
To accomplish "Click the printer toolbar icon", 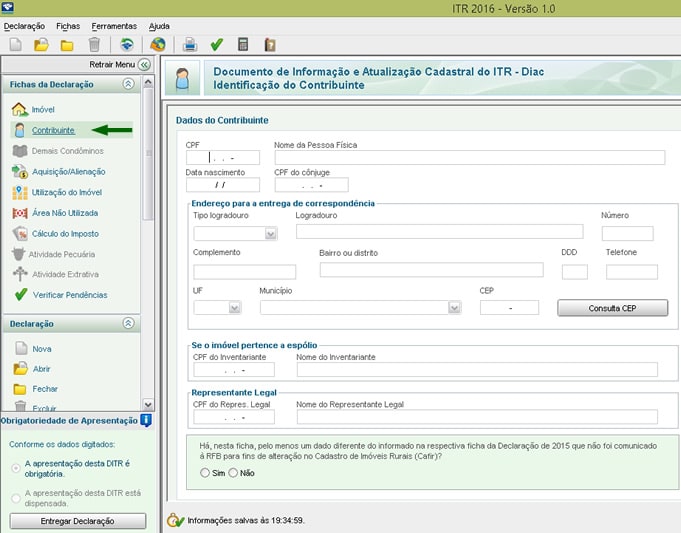I will [190, 44].
